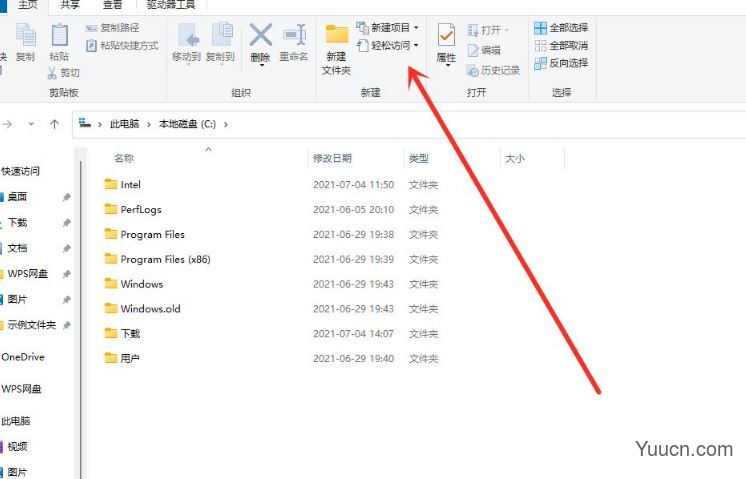Open Videos (视频) in sidebar
746x479 pixels.
(x=17, y=447)
